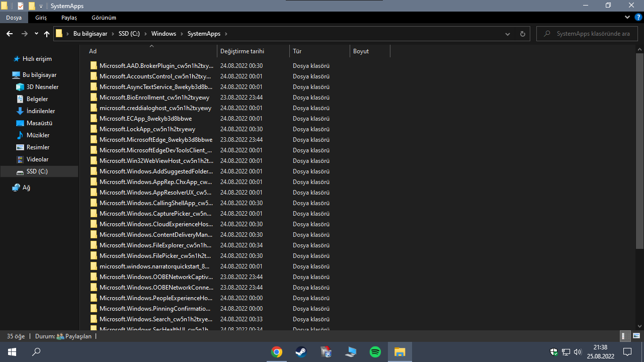Select the Microsoft.BioEnrollment_cw5n1h2txyewy folder
The height and width of the screenshot is (362, 644).
click(154, 98)
